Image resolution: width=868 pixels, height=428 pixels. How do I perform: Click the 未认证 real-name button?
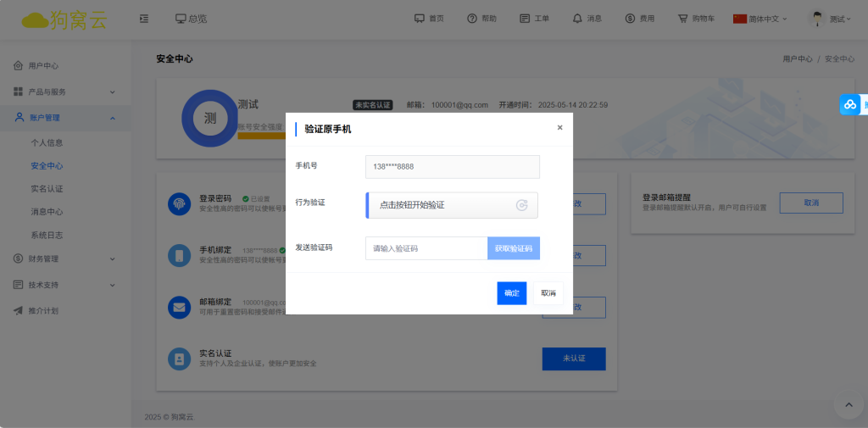[574, 359]
